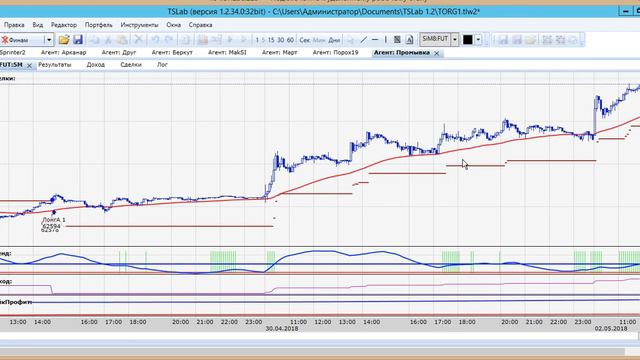Click the 30.04.2018 date label
The height and width of the screenshot is (360, 640).
click(x=282, y=328)
